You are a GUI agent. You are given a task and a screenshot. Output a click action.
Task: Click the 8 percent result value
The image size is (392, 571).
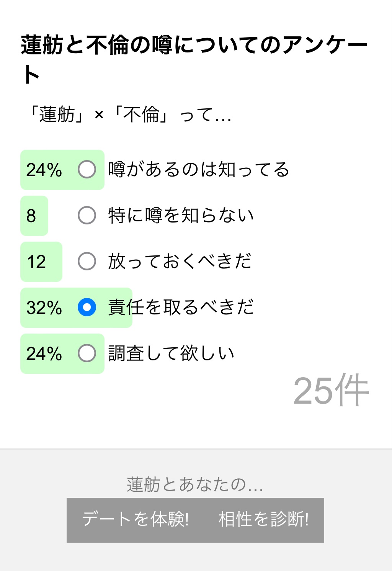point(31,216)
